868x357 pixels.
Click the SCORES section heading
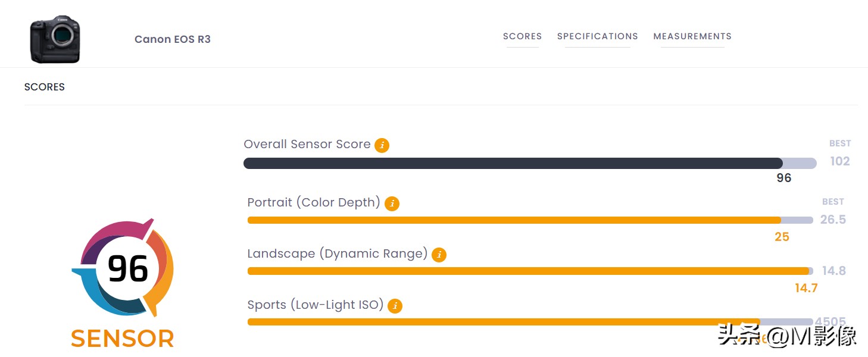(x=44, y=87)
